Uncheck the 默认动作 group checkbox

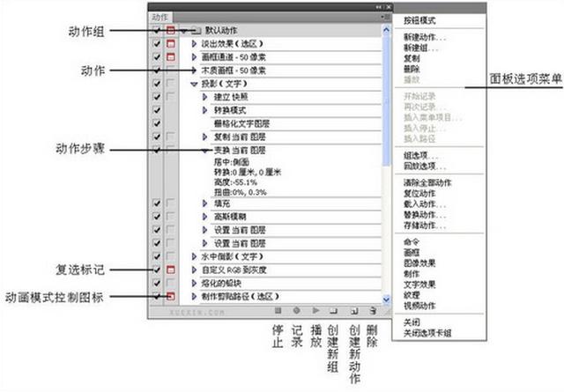point(156,30)
